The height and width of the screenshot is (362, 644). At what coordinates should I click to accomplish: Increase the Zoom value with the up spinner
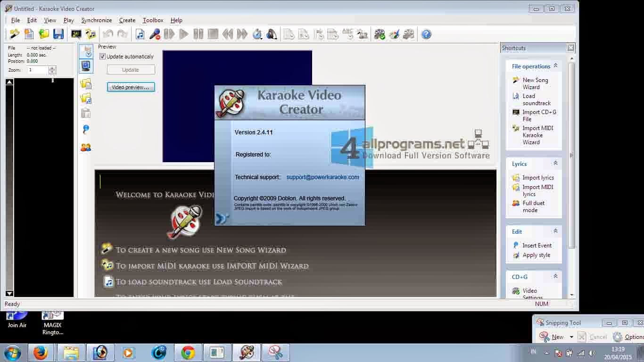click(x=52, y=68)
